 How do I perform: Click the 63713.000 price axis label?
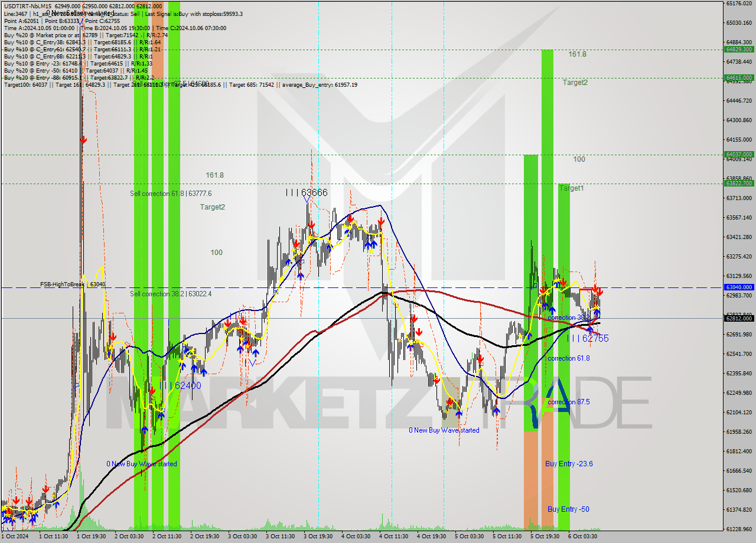click(x=739, y=198)
